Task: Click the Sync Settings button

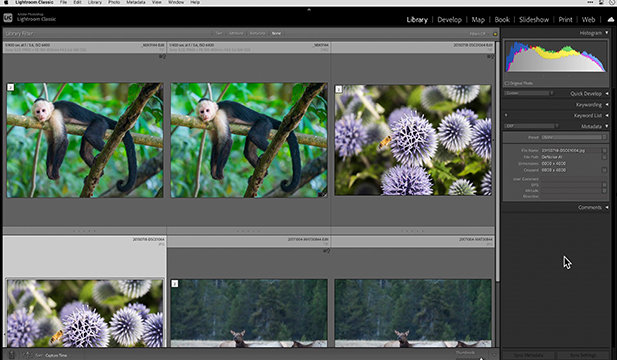Action: click(x=584, y=355)
